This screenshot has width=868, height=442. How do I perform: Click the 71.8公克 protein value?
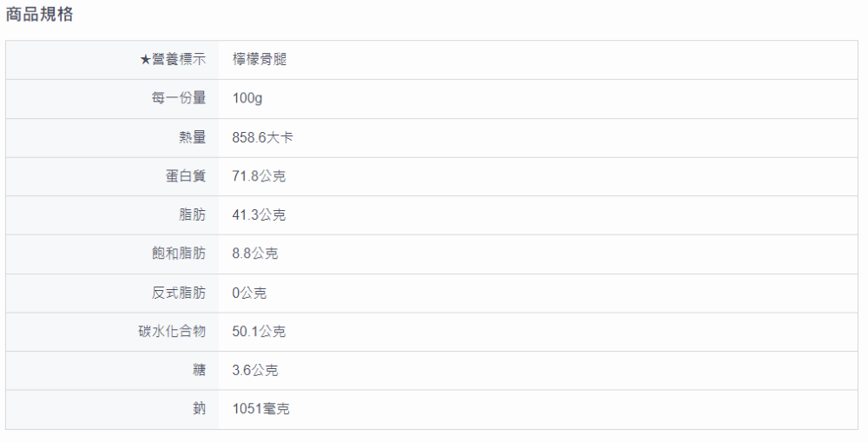point(259,176)
